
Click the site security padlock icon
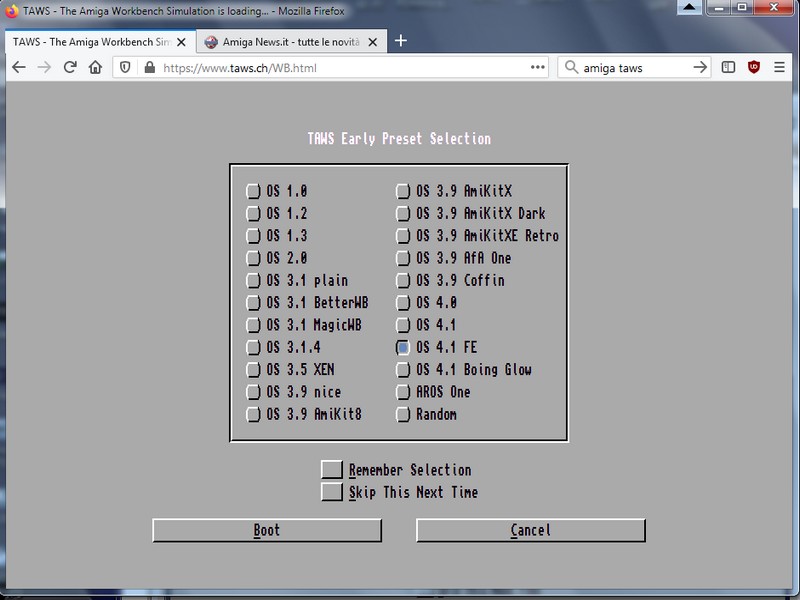[x=149, y=68]
